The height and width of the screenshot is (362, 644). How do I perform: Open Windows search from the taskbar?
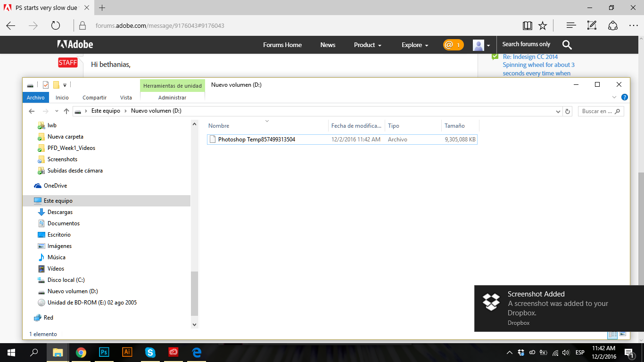[x=34, y=352]
